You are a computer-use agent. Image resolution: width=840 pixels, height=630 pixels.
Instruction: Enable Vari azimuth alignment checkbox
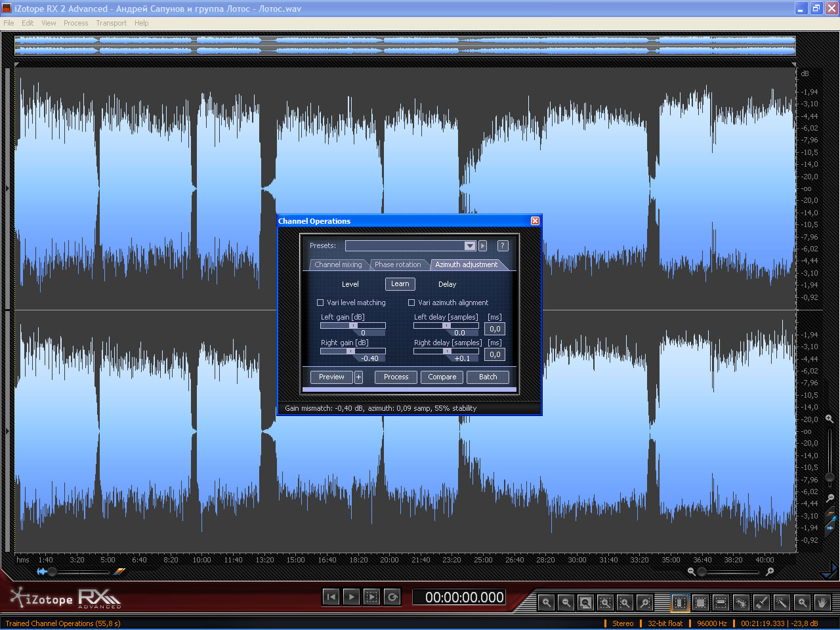pos(411,303)
